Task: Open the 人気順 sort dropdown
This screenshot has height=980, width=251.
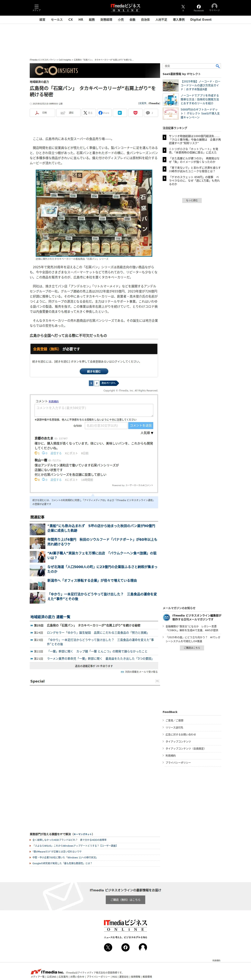Action: (x=147, y=433)
